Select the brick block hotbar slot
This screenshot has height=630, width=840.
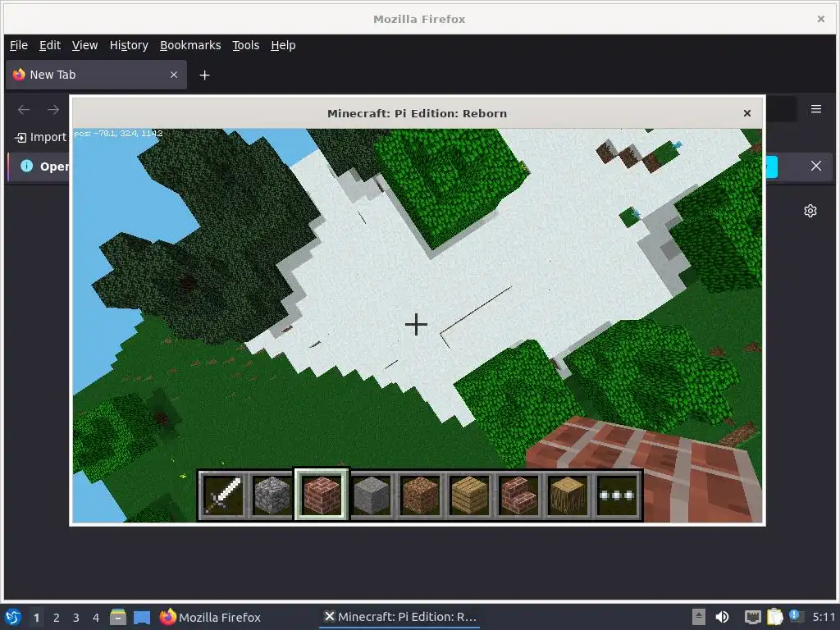[x=322, y=495]
